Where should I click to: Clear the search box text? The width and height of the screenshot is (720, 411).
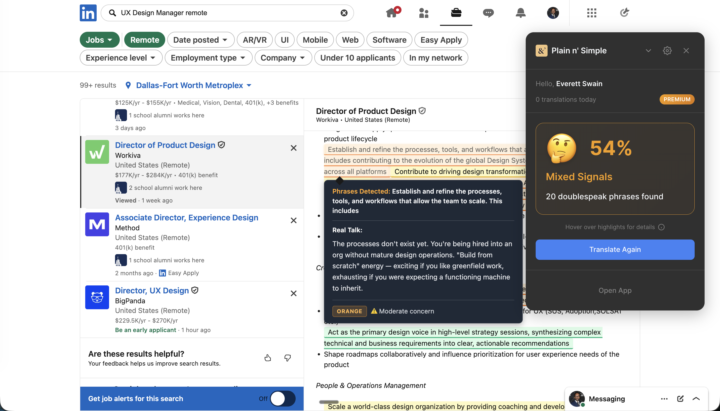click(x=344, y=13)
